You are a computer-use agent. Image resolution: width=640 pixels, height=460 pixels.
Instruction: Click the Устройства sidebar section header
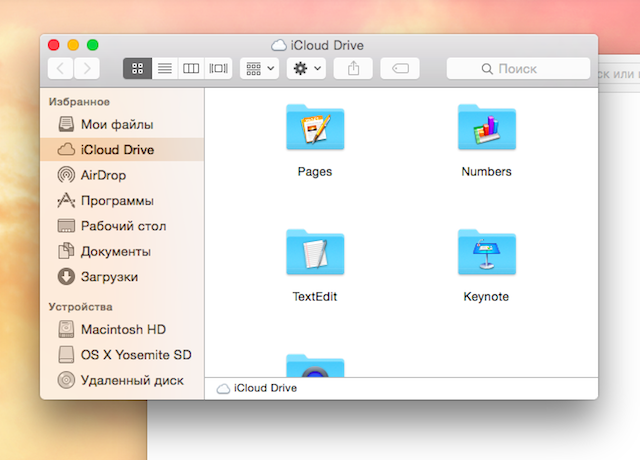pyautogui.click(x=80, y=307)
